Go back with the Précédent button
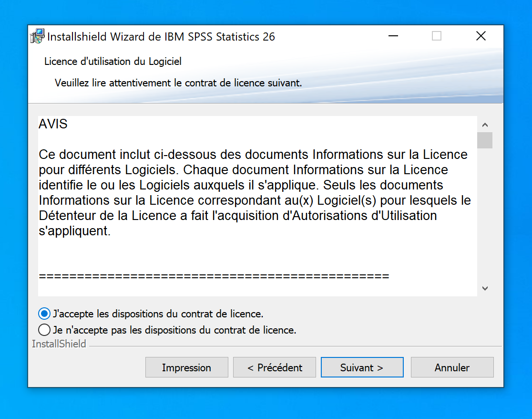 275,367
